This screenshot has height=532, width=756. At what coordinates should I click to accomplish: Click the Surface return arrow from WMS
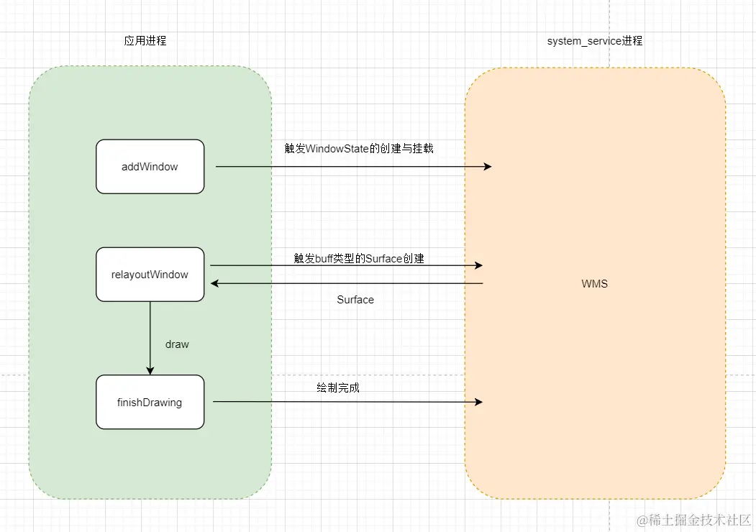tap(345, 283)
